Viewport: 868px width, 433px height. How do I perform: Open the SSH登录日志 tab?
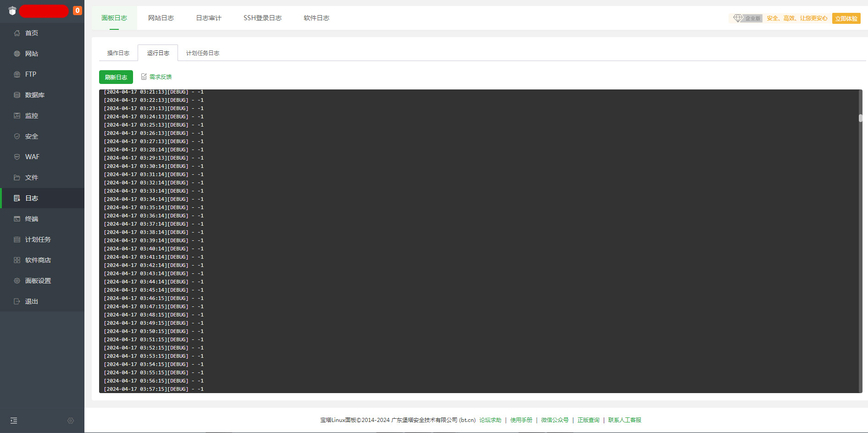[262, 18]
